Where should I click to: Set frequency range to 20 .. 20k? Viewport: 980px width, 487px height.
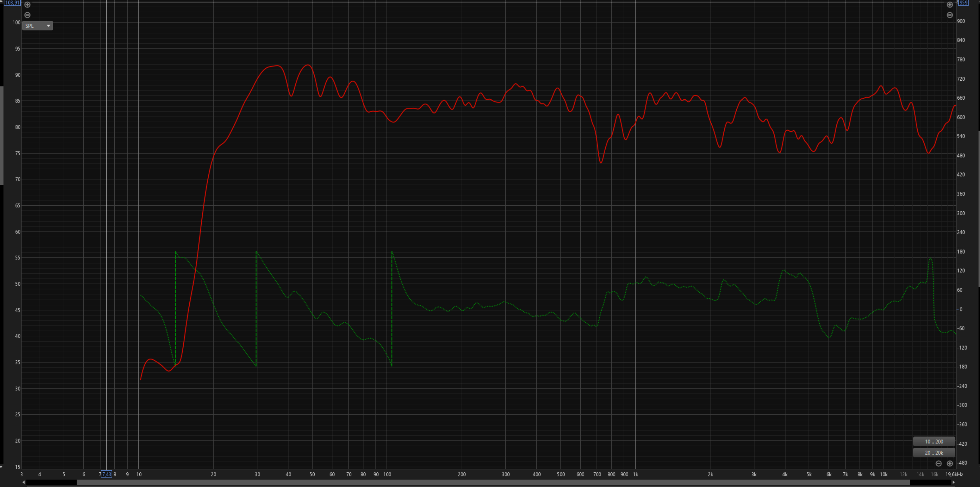[933, 453]
